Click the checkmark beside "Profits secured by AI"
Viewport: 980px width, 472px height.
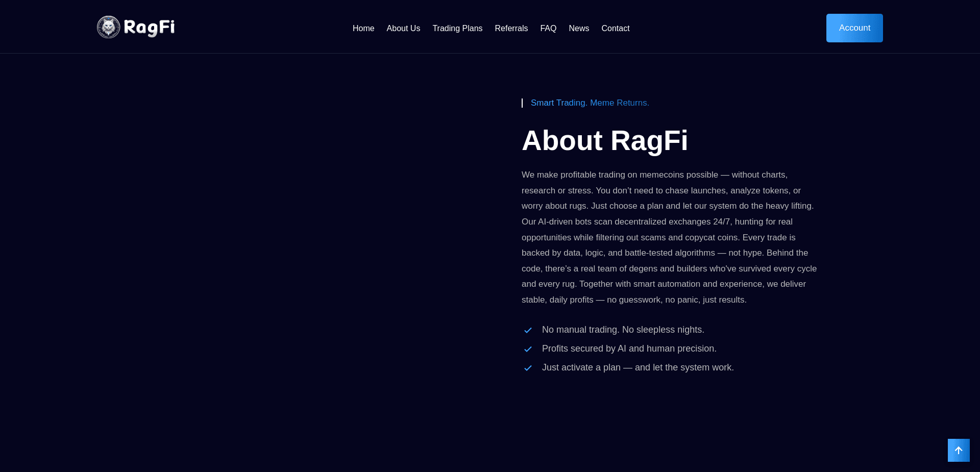pyautogui.click(x=528, y=350)
